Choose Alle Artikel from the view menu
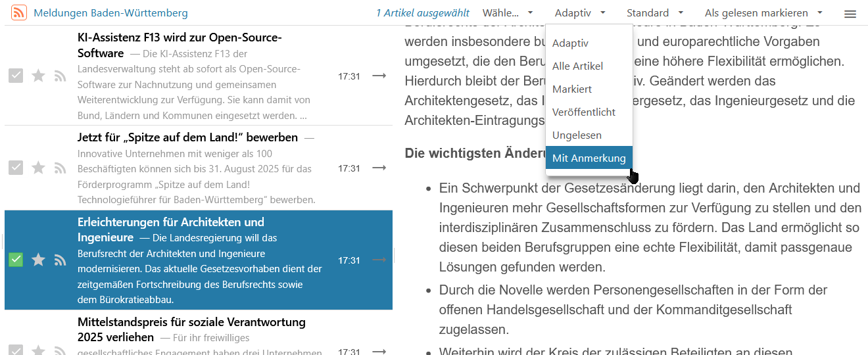The width and height of the screenshot is (868, 355). point(589,66)
